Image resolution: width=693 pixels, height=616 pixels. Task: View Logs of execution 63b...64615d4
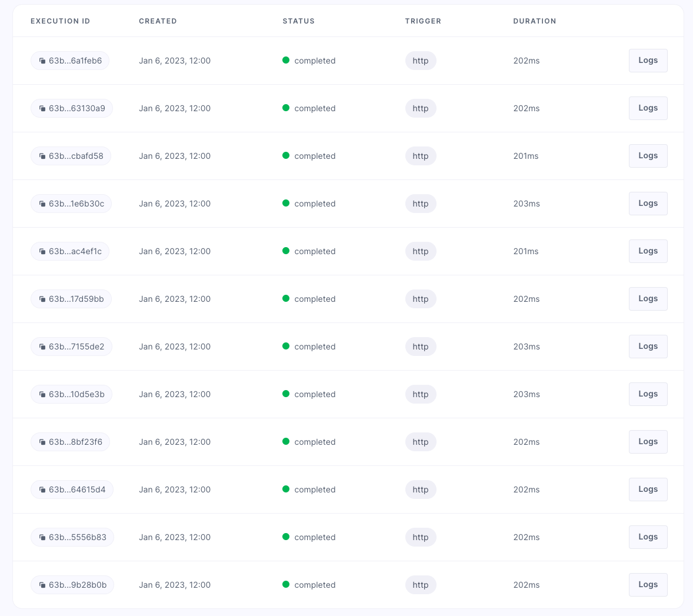[648, 490]
